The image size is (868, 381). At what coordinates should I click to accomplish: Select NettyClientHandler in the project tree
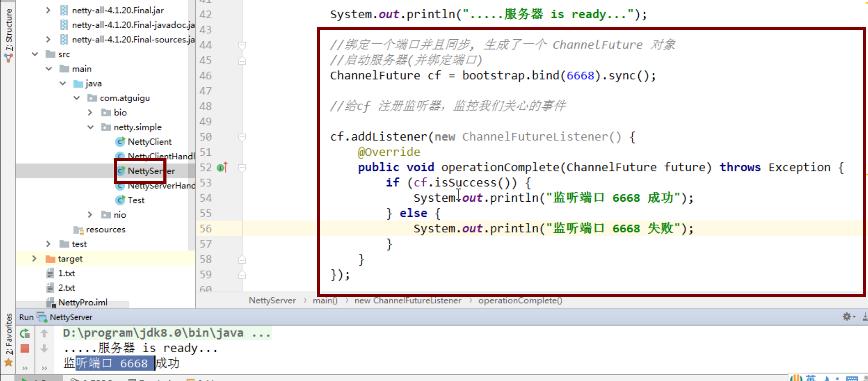pyautogui.click(x=161, y=156)
